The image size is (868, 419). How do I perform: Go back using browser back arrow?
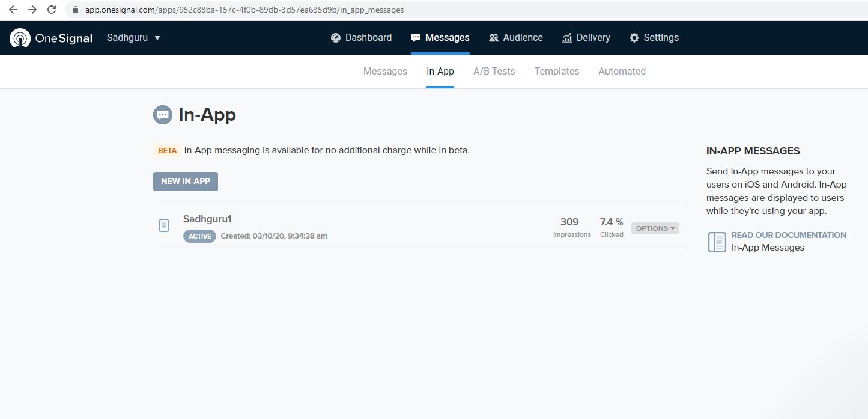tap(13, 10)
